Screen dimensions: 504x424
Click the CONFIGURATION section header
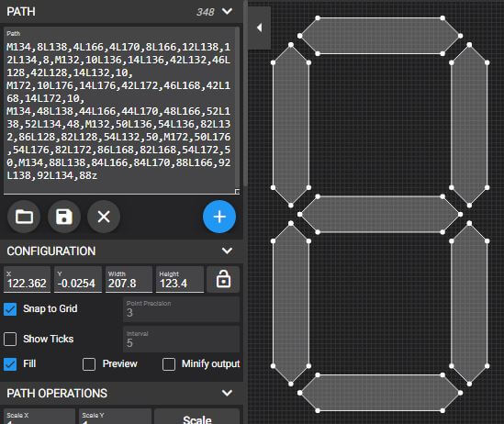tap(121, 251)
